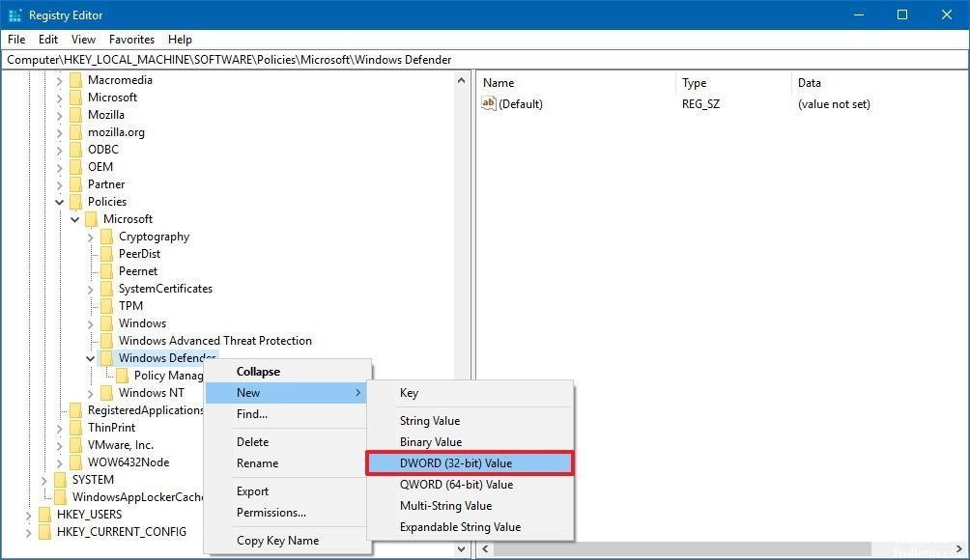
Task: Expand the Windows NT key arrow
Action: pos(91,393)
